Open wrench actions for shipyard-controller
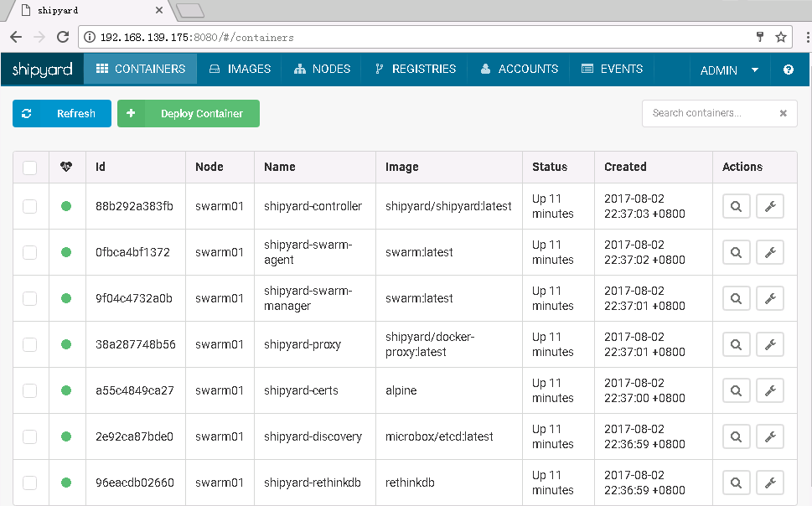This screenshot has width=812, height=506. [770, 206]
